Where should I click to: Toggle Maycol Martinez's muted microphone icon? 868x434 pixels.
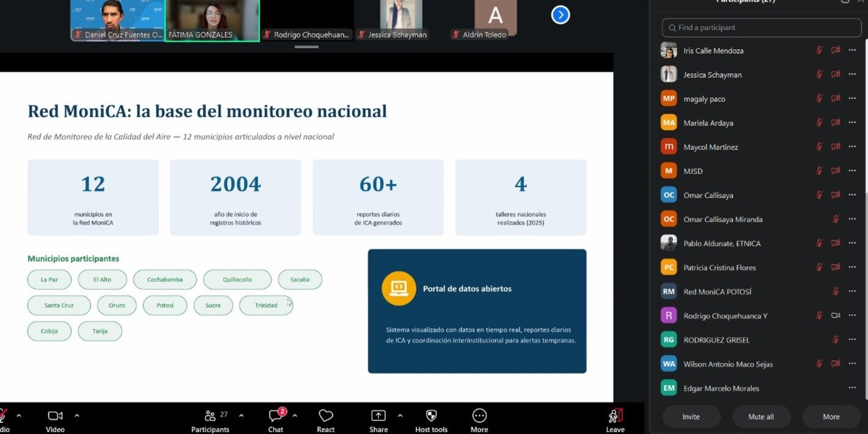(819, 147)
